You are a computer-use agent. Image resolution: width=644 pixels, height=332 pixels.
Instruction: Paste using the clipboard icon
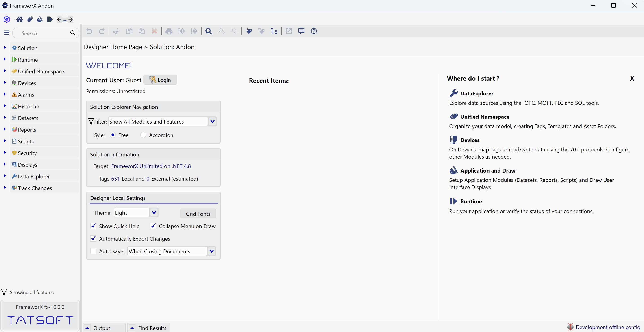(142, 31)
